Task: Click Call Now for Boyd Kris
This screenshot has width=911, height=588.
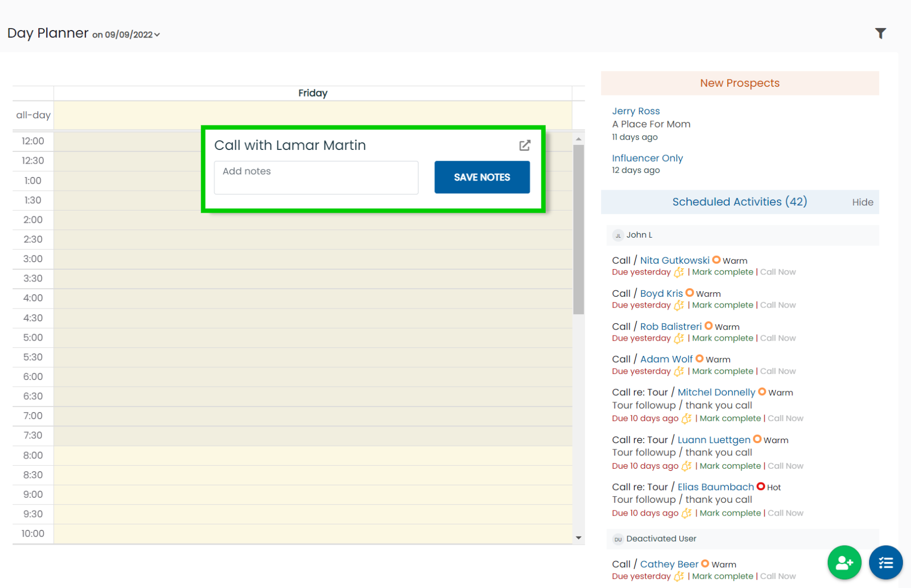Action: coord(778,305)
